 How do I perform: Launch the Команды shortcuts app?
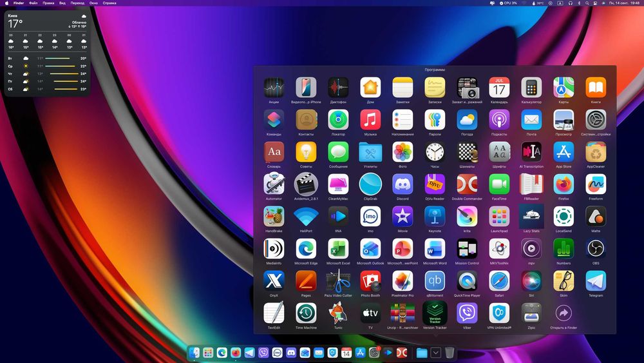tap(274, 120)
